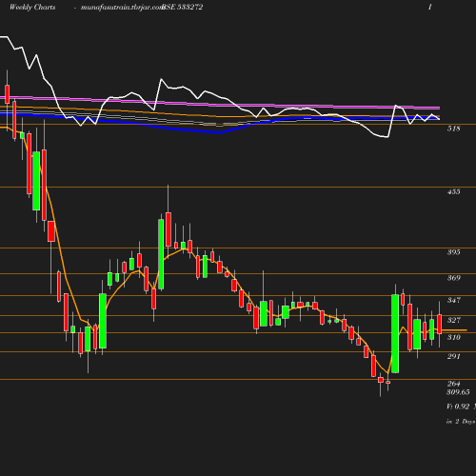
Task: Click the 369 price level label
Action: point(453,278)
